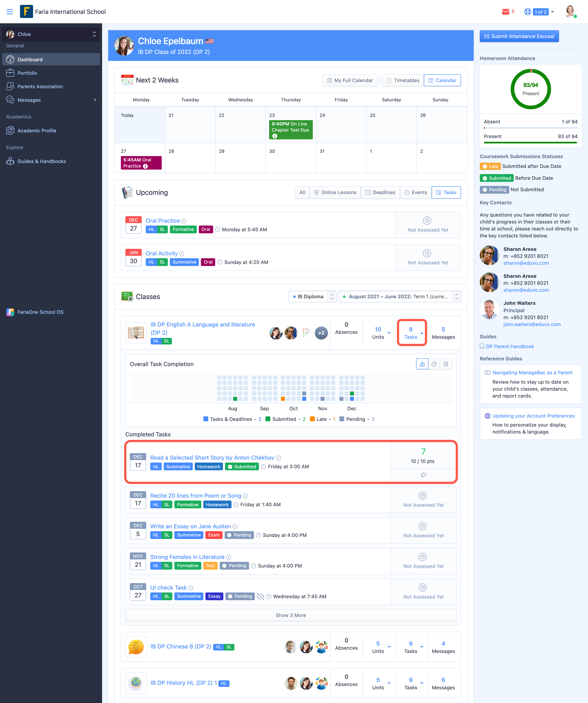The width and height of the screenshot is (588, 703).
Task: Select the Events filter tab
Action: pos(416,192)
